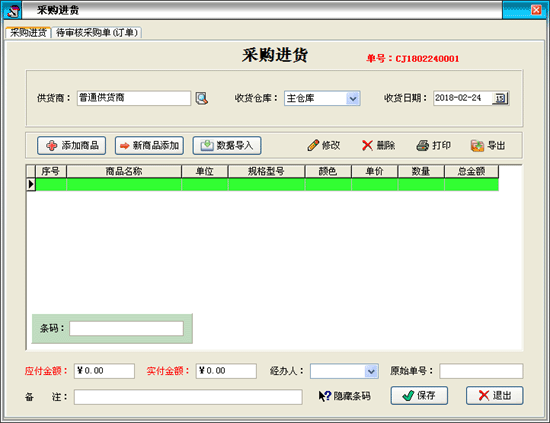The width and height of the screenshot is (550, 423).
Task: Click the 删除 red X icon
Action: 367,145
